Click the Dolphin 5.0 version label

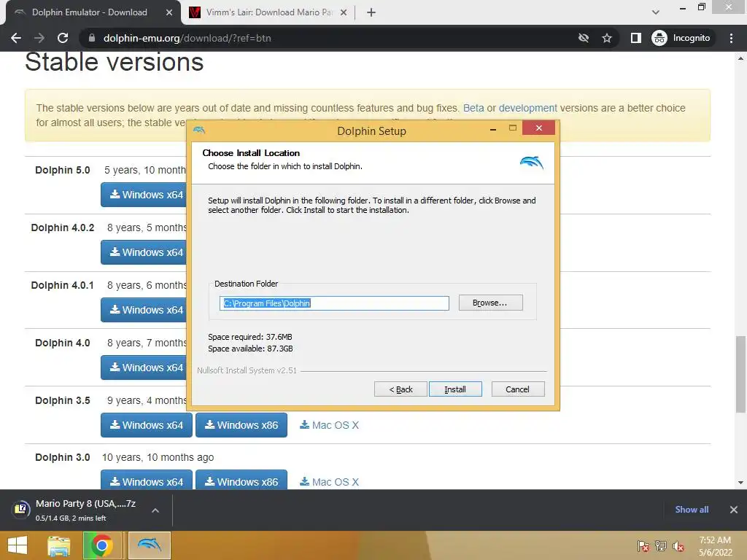[63, 170]
